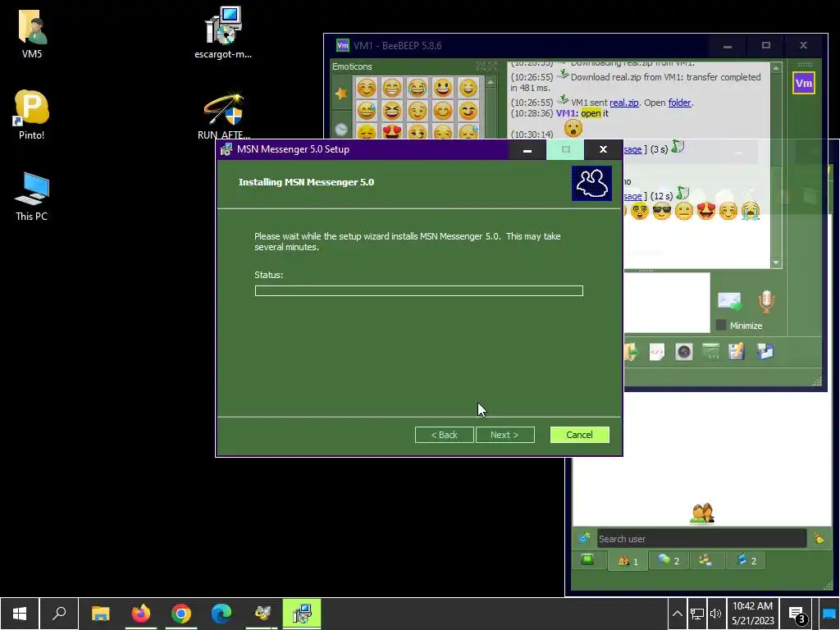Click the broom clear-search icon
This screenshot has height=630, width=840.
(x=819, y=538)
